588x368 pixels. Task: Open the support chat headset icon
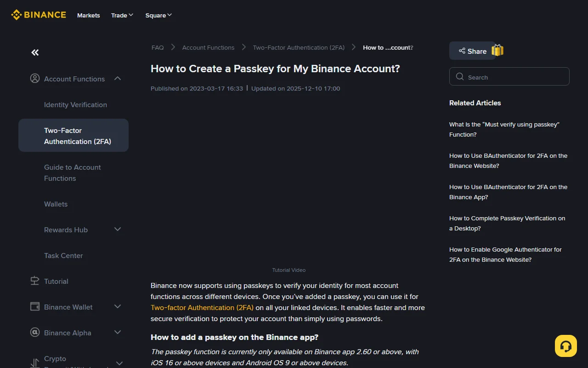(x=566, y=346)
